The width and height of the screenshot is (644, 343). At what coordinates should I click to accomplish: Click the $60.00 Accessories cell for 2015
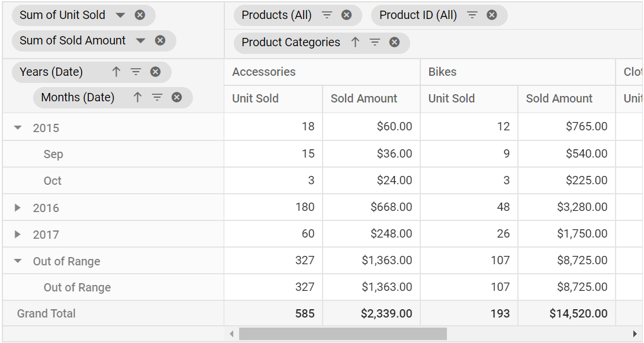point(371,127)
